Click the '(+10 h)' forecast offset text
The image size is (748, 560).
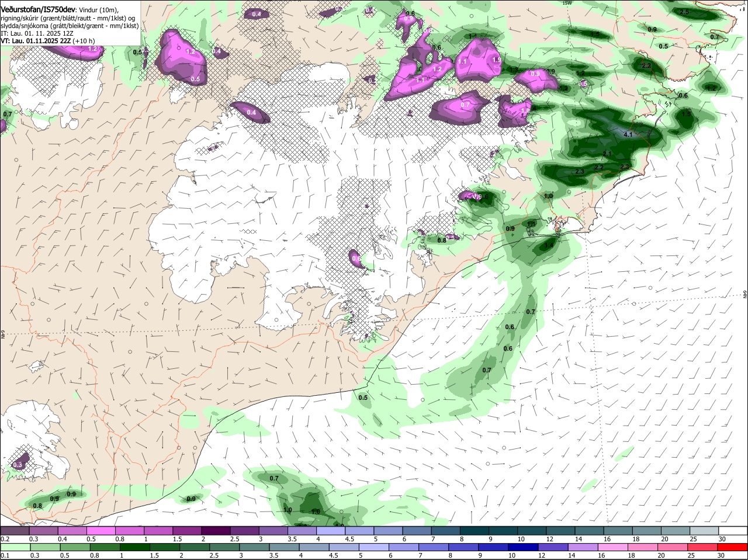(84, 41)
